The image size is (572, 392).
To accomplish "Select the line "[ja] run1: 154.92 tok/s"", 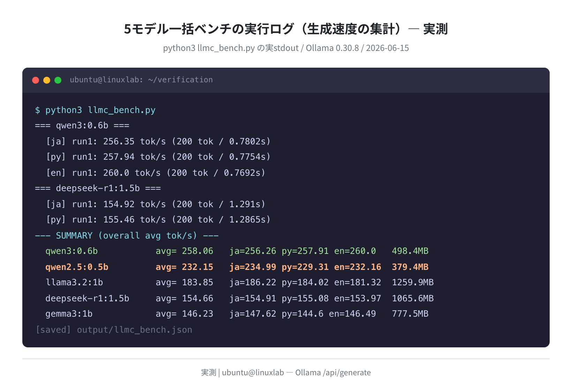I will click(x=156, y=204).
